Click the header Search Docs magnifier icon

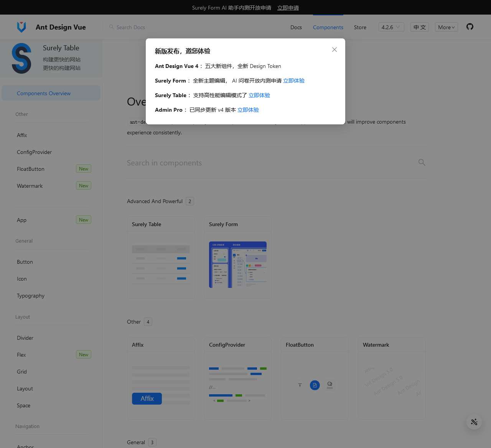pyautogui.click(x=111, y=27)
